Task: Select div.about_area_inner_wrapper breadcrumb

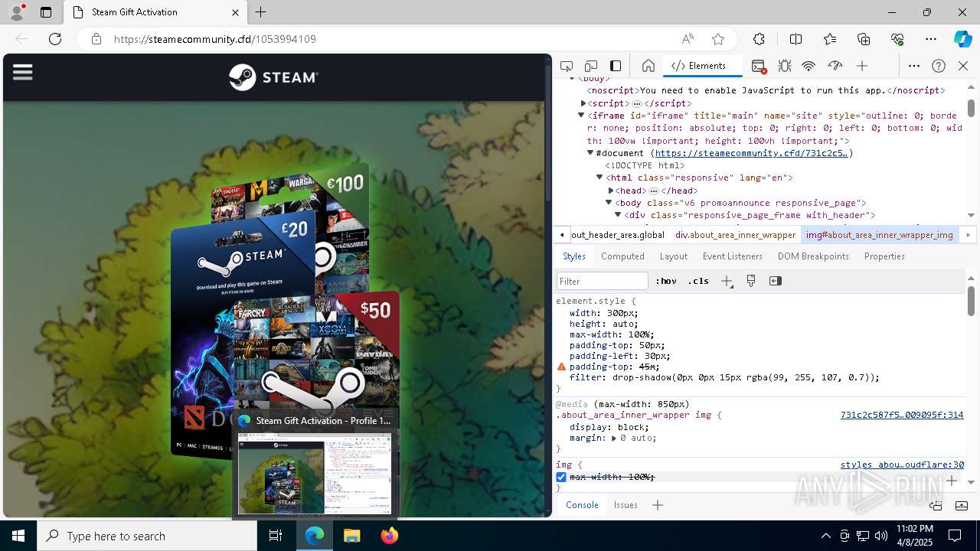Action: 735,235
